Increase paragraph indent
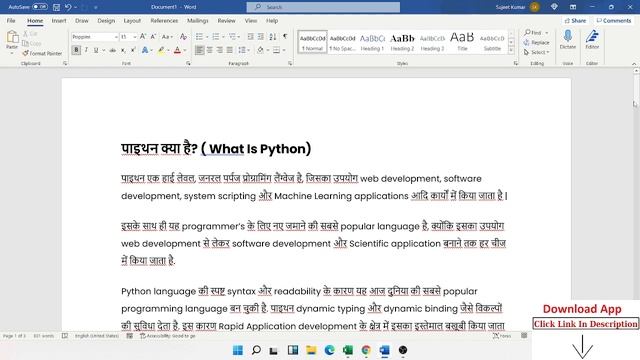640x360 pixels. tap(261, 37)
